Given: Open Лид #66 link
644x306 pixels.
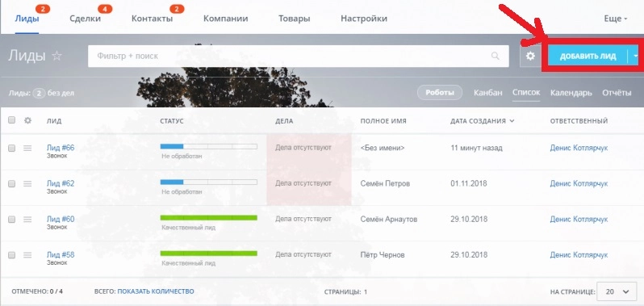Looking at the screenshot, I should tap(61, 148).
